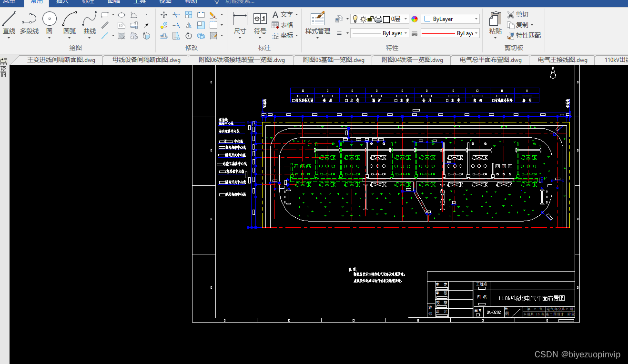
Task: Expand the 文字 dropdown arrow
Action: 296,15
